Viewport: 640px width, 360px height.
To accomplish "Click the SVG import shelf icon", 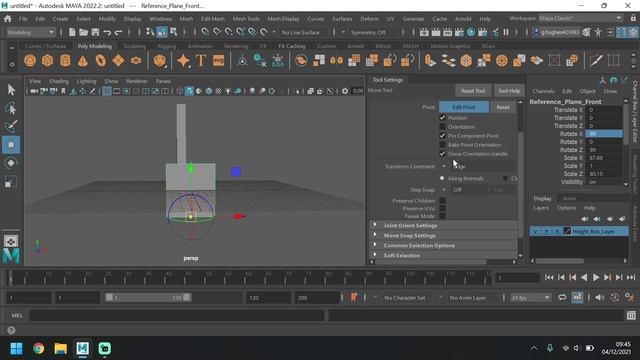I will tap(218, 60).
